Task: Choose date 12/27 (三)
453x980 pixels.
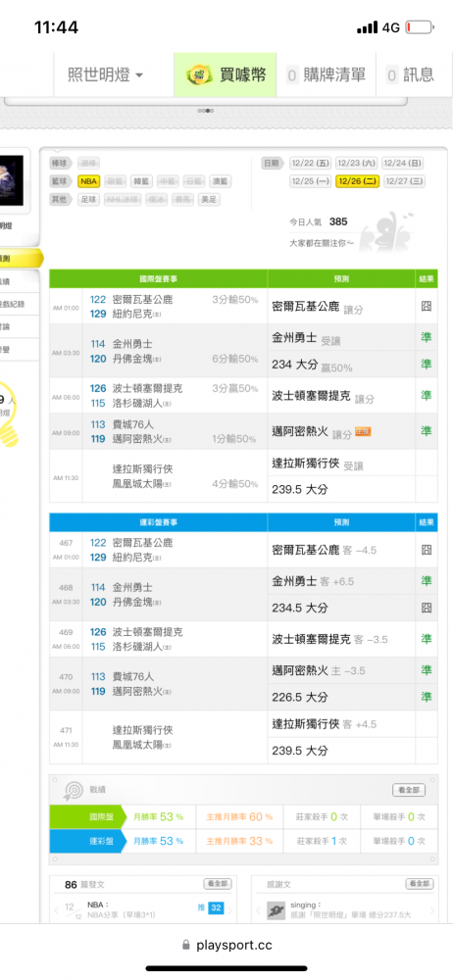Action: click(404, 181)
